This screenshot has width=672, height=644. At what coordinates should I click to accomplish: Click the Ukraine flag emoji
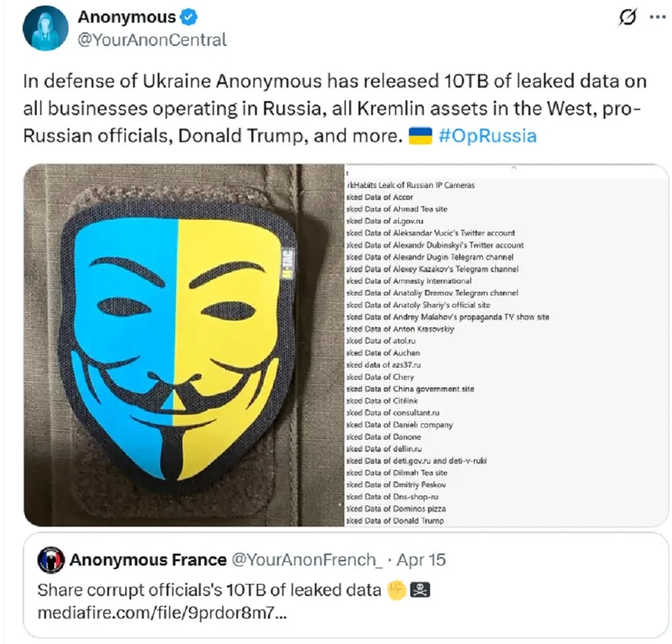[x=420, y=136]
